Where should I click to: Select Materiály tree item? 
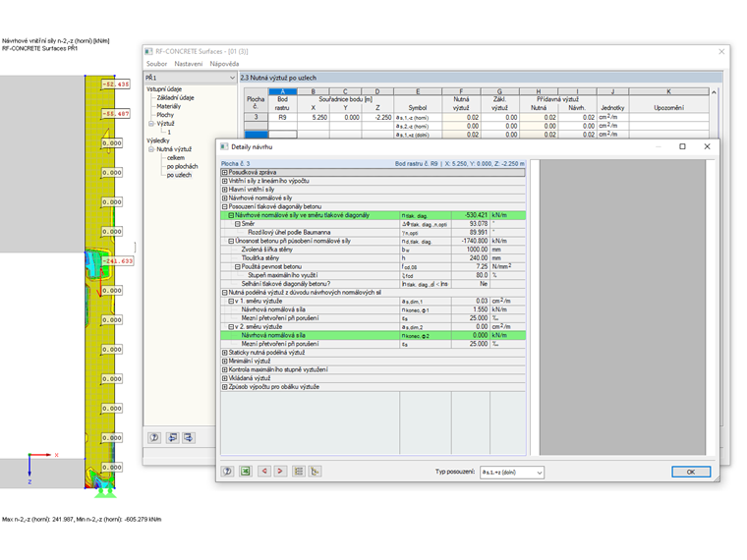(x=169, y=106)
